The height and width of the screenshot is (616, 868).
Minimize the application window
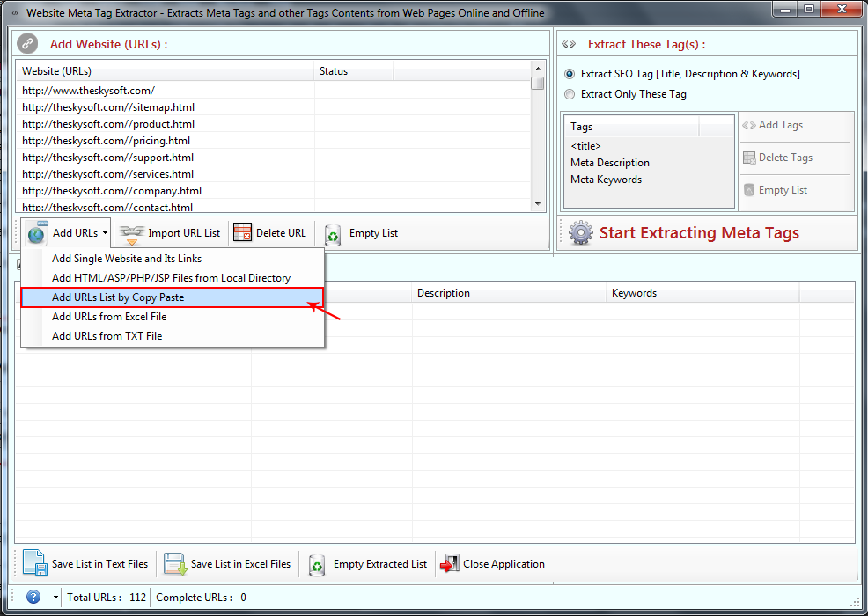tap(784, 9)
